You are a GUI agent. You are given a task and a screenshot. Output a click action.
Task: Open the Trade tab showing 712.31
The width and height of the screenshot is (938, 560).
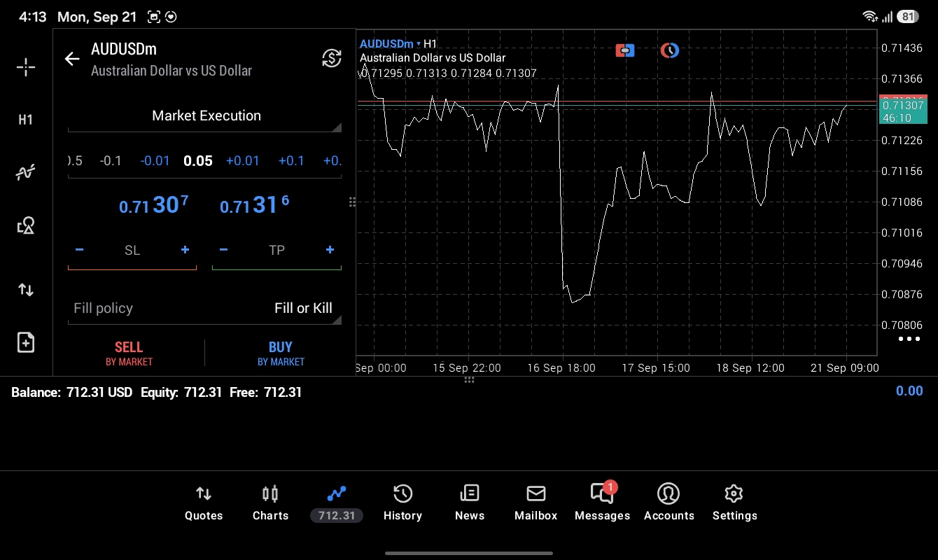tap(337, 503)
